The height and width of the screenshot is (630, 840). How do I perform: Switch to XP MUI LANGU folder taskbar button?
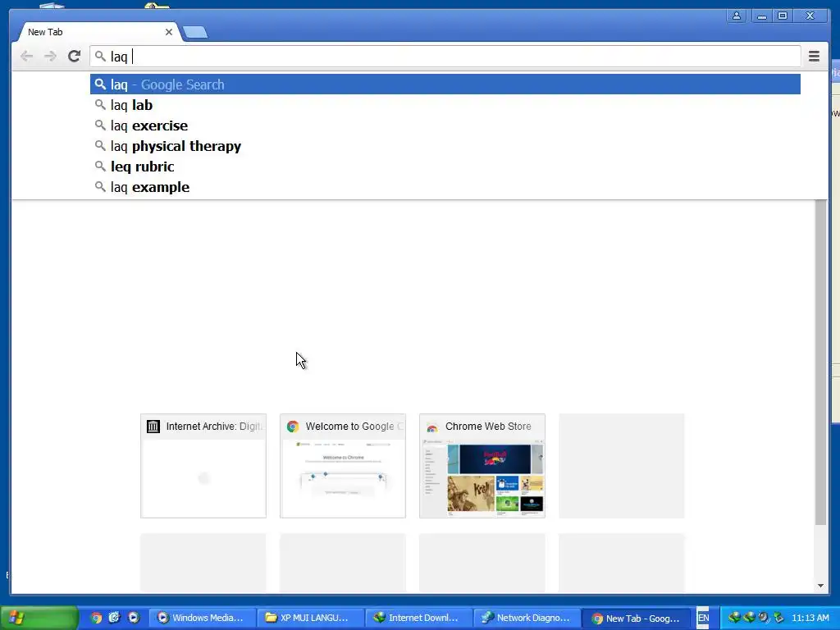[x=310, y=618]
